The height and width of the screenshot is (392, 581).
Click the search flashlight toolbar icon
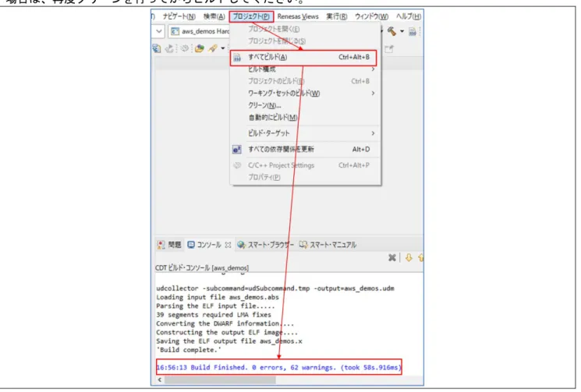click(213, 48)
